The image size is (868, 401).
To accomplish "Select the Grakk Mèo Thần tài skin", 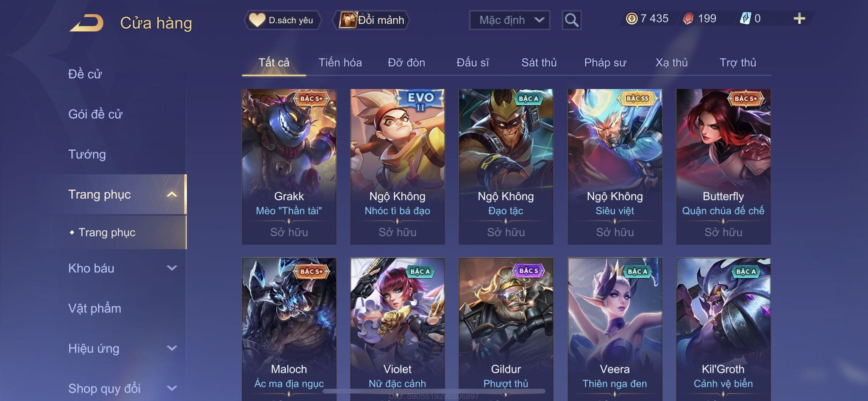I will pyautogui.click(x=289, y=166).
